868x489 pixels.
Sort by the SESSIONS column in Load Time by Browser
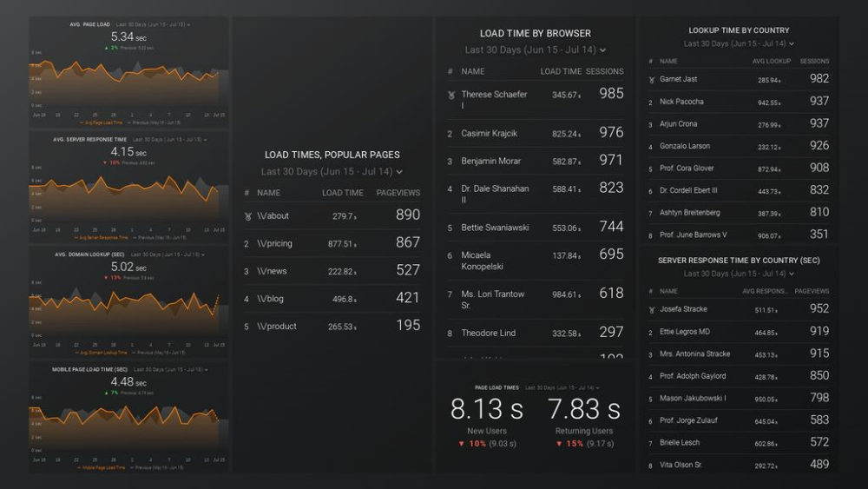(604, 71)
